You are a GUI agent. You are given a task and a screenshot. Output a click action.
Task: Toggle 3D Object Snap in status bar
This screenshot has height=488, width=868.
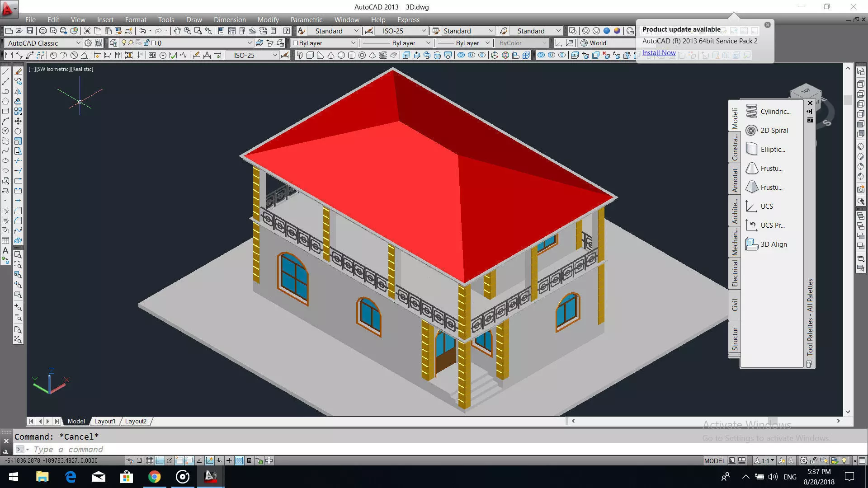click(x=189, y=460)
